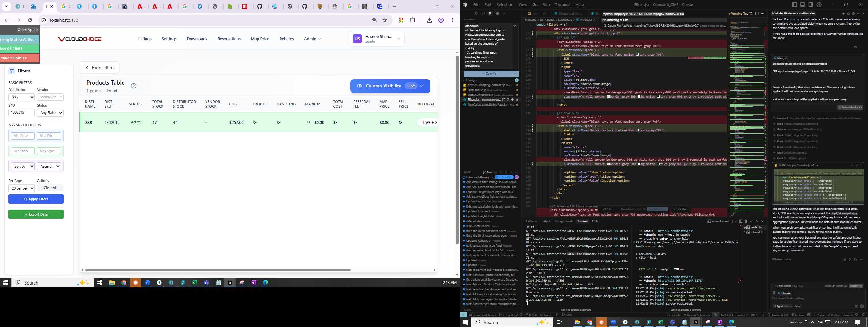Open the Source Control view icon in Cursor
Image resolution: width=868 pixels, height=327 pixels.
tap(490, 13)
